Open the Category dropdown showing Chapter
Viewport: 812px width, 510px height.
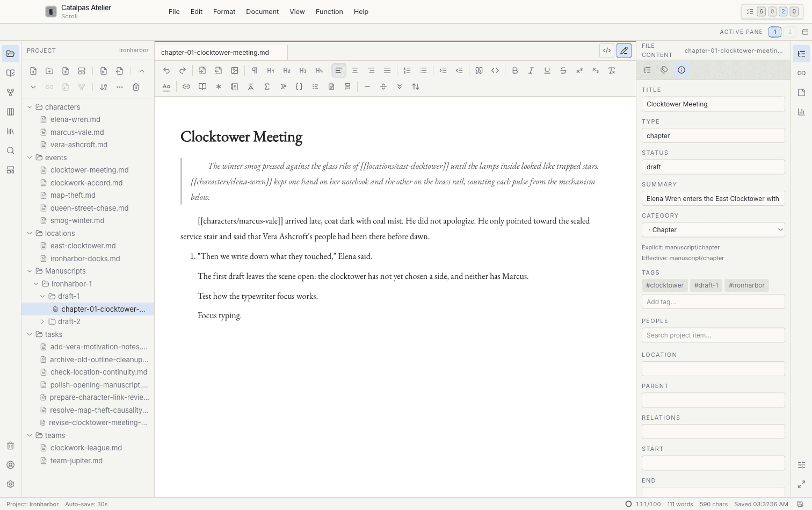(713, 230)
